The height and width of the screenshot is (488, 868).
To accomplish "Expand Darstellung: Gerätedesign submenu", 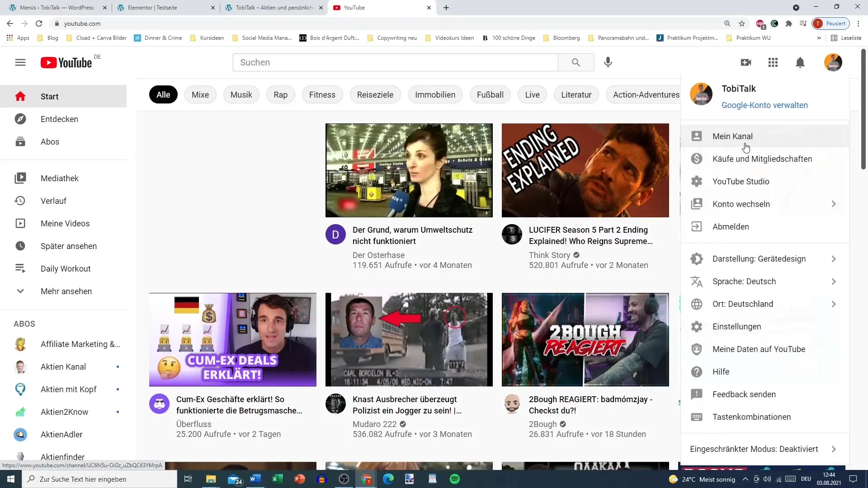I will [765, 258].
